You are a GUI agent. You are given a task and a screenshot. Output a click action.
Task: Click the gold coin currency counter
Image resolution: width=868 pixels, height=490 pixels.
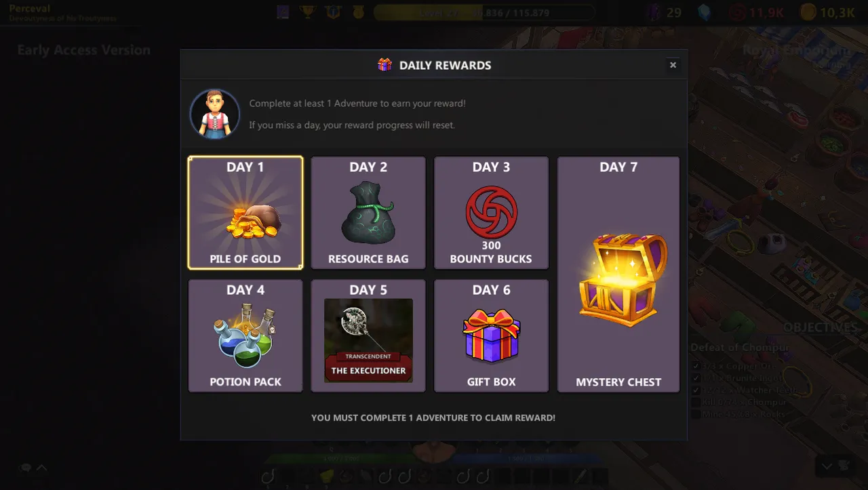(827, 12)
